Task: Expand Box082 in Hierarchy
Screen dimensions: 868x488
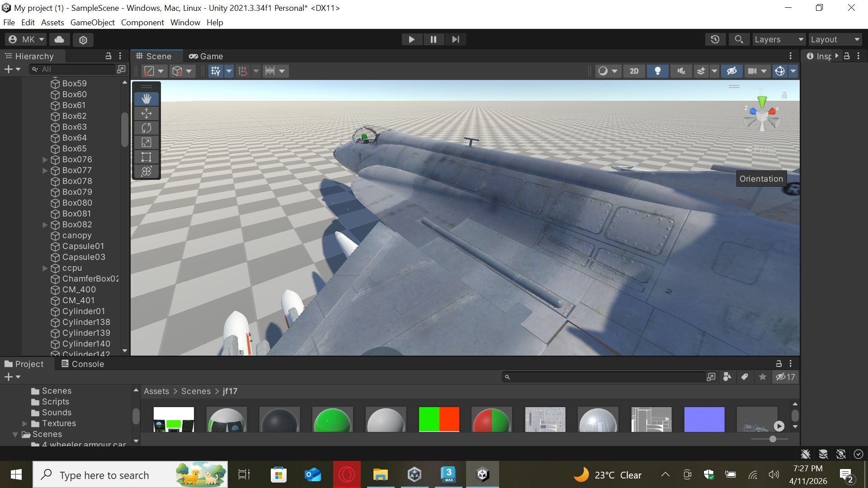Action: click(x=45, y=225)
